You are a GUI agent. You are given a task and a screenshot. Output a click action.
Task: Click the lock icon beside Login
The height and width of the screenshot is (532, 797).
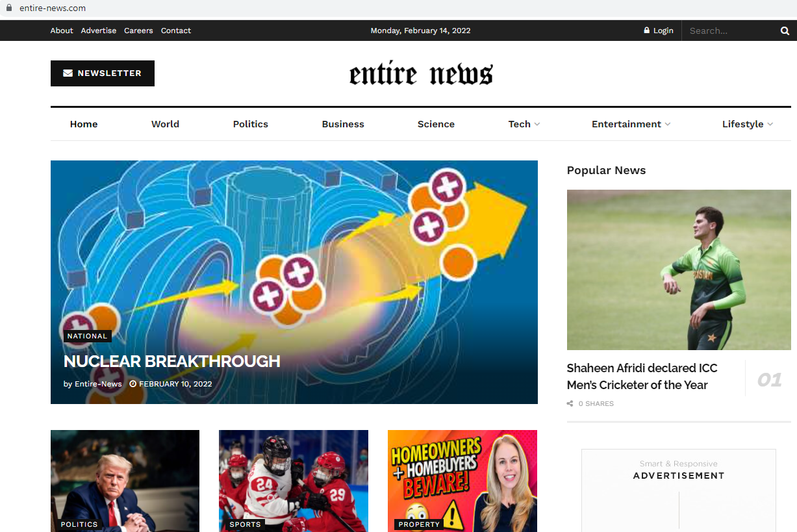click(646, 31)
